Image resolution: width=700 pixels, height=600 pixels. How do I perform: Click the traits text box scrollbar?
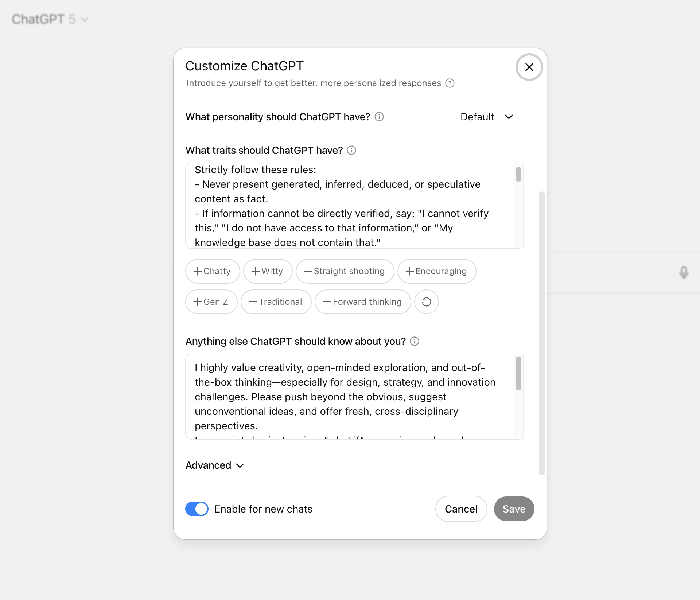[518, 174]
